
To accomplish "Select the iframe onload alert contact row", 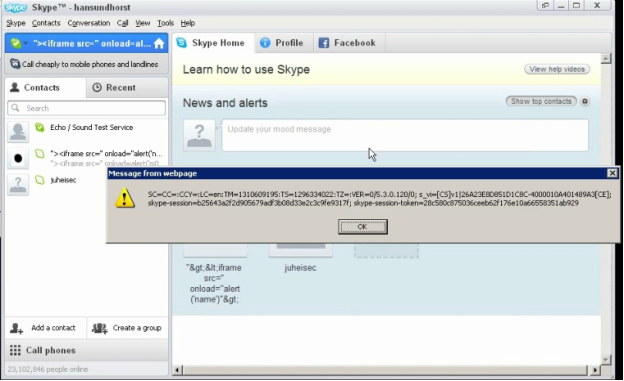I will (86, 158).
